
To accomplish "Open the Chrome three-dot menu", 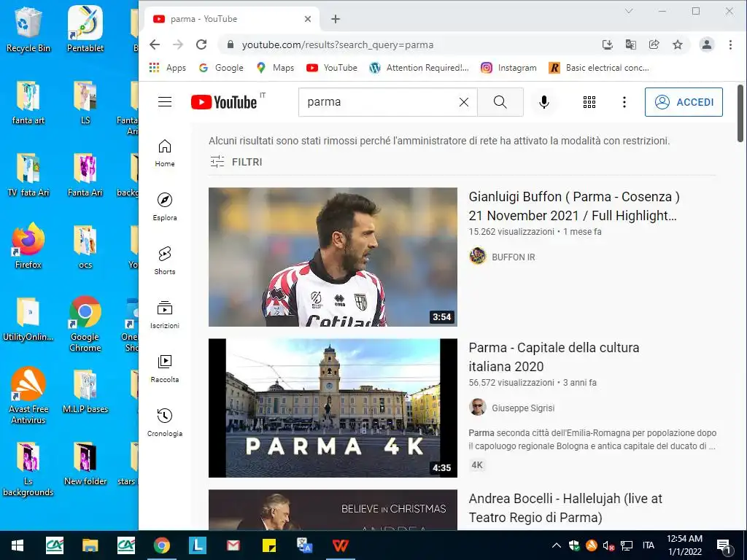I will [730, 44].
